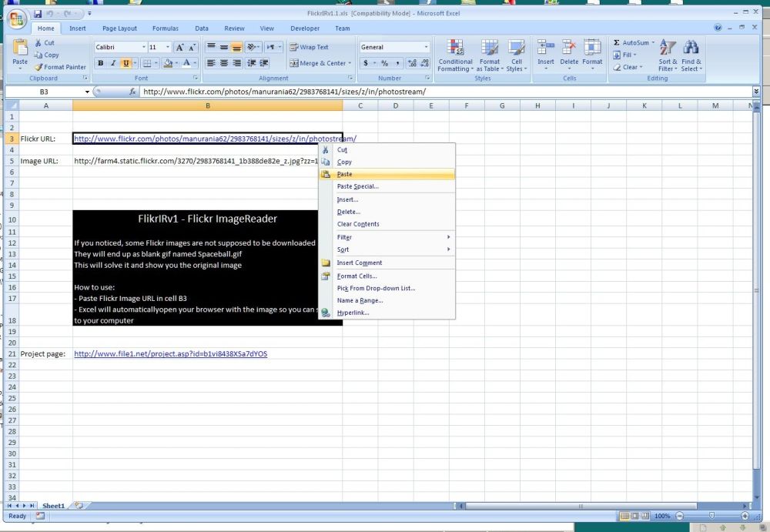Click the Clear button in Editing group
770x532 pixels.
[x=628, y=67]
